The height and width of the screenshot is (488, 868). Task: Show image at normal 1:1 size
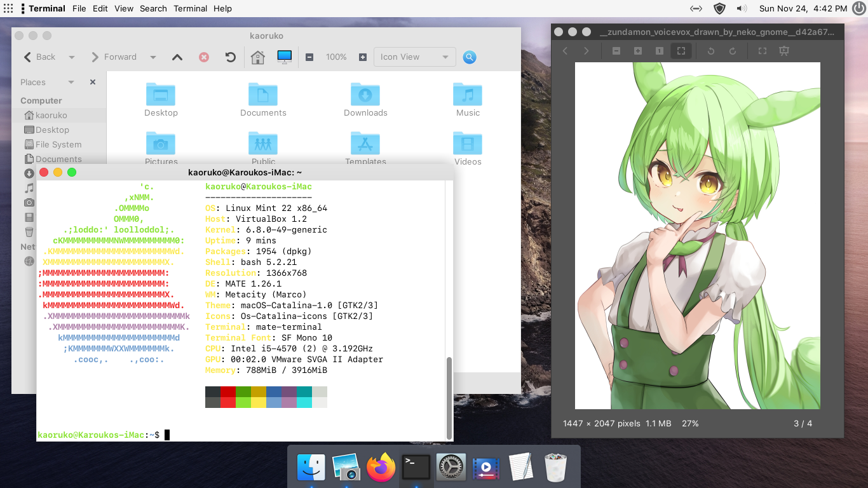click(x=660, y=51)
